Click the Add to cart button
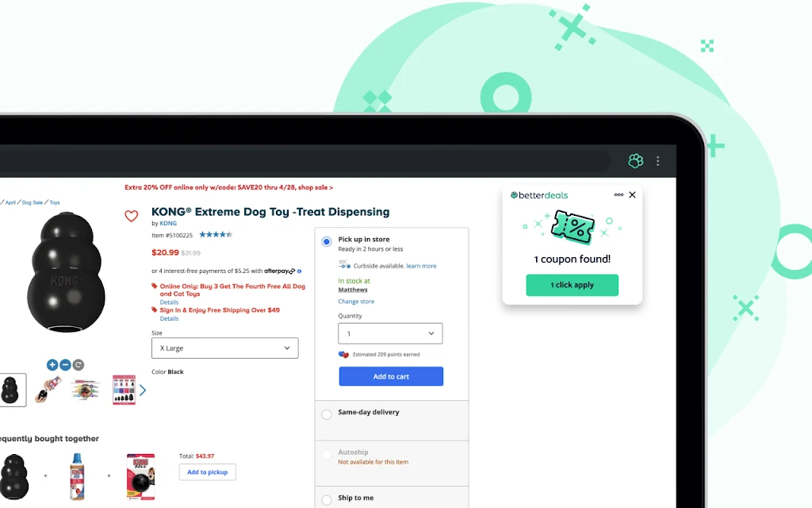 pyautogui.click(x=391, y=376)
